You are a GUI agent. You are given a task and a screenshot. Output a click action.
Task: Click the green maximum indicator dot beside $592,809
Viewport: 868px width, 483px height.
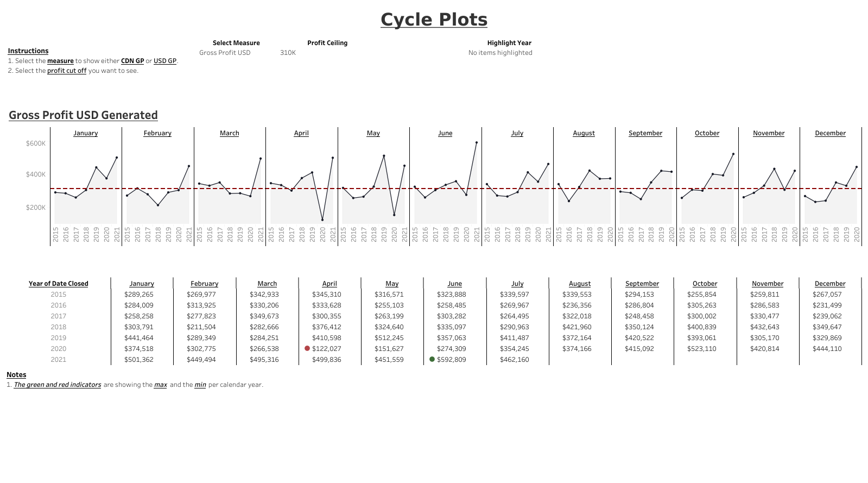tap(432, 359)
